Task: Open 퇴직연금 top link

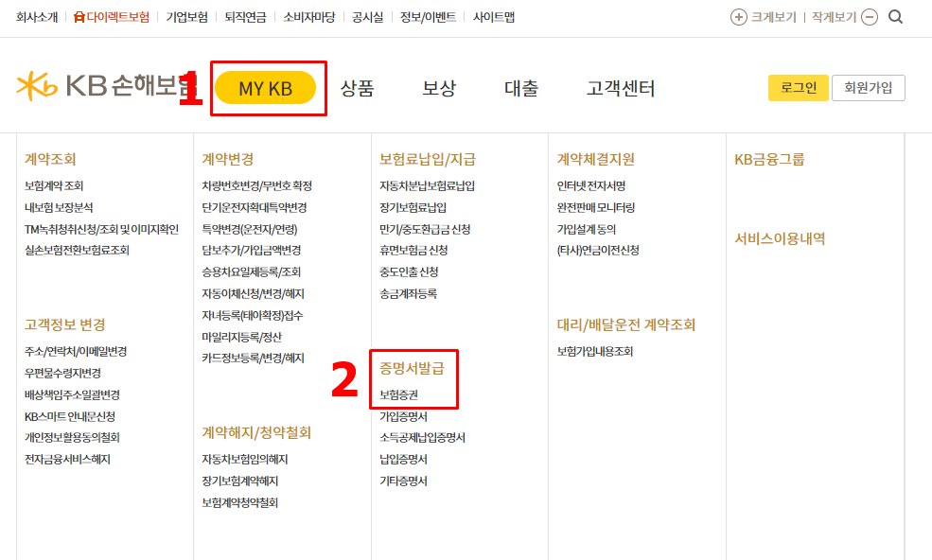Action: 245,17
